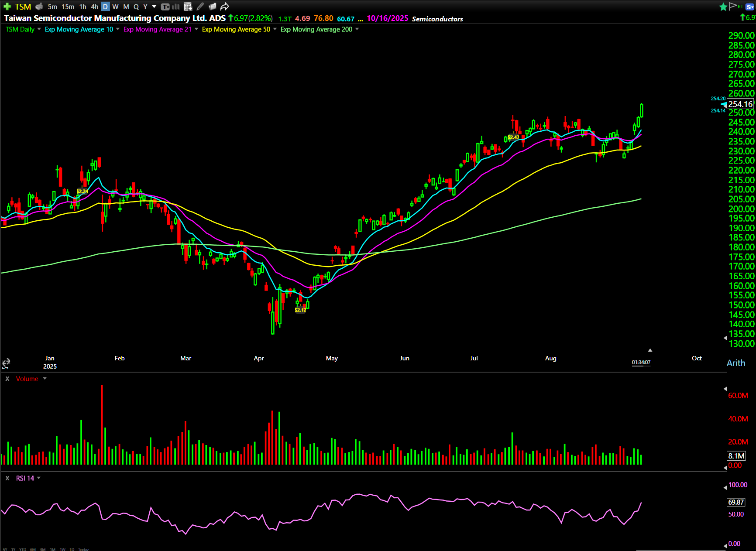Click the Exp Moving Average 200 label

316,29
